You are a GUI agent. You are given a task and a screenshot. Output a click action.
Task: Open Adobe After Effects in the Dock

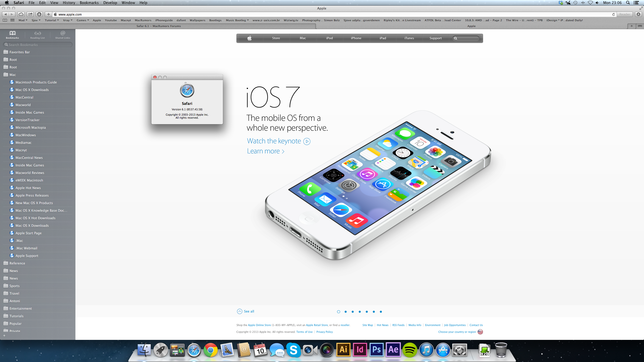click(393, 350)
